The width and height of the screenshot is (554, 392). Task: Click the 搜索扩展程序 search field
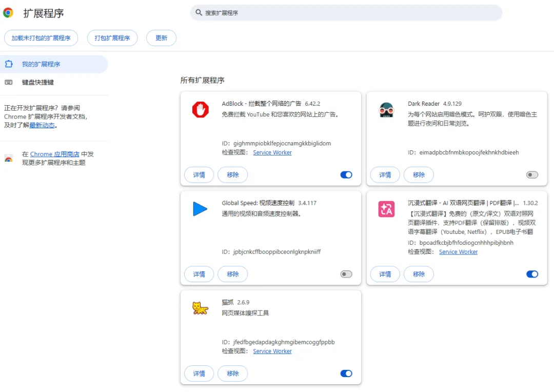(x=346, y=13)
